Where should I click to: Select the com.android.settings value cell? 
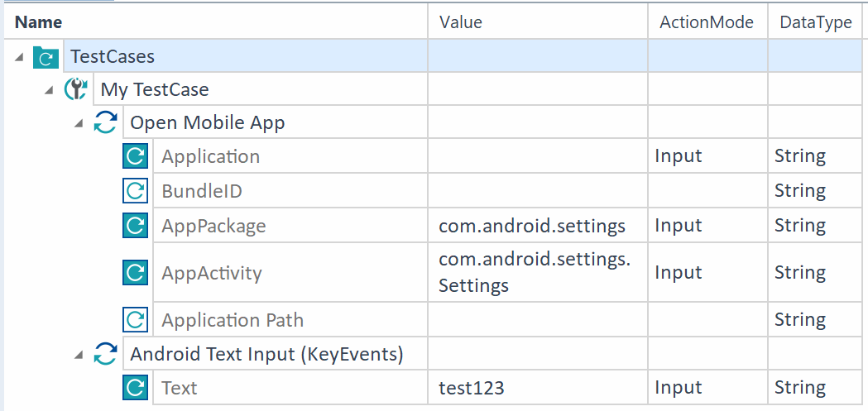tap(538, 225)
